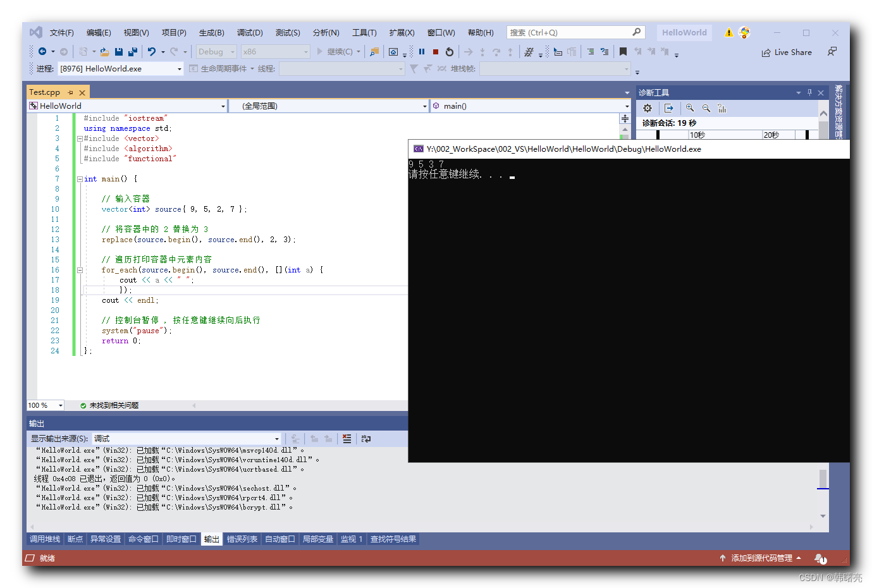Open the global scope (全局范围) dropdown
Screen dimensions: 872x588
click(425, 106)
